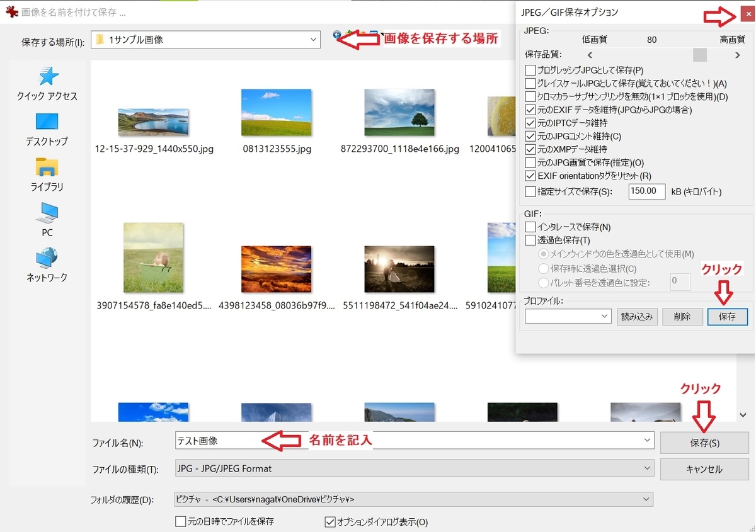
Task: Select choose transparent color on save radio
Action: [x=543, y=268]
